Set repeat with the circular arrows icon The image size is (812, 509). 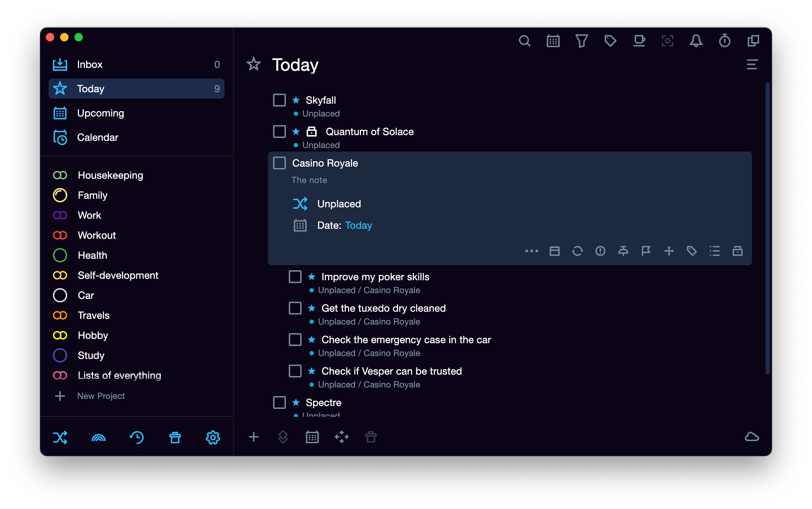point(577,251)
